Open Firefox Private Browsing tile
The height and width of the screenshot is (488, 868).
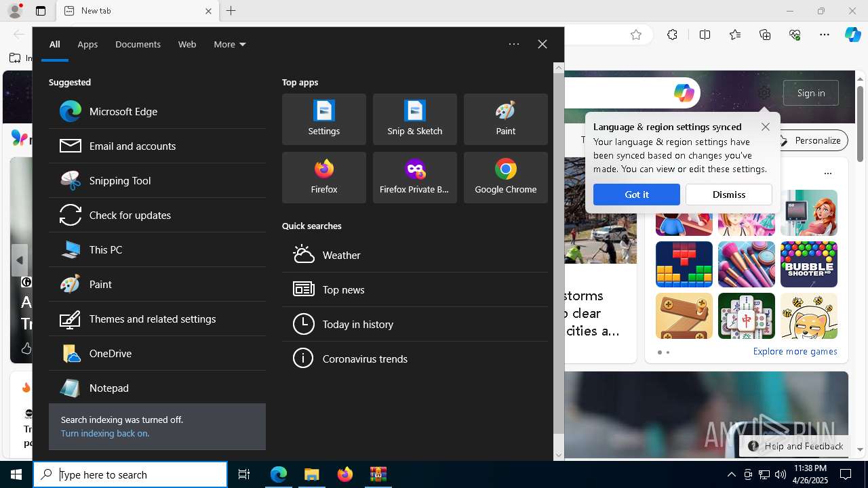pyautogui.click(x=415, y=178)
